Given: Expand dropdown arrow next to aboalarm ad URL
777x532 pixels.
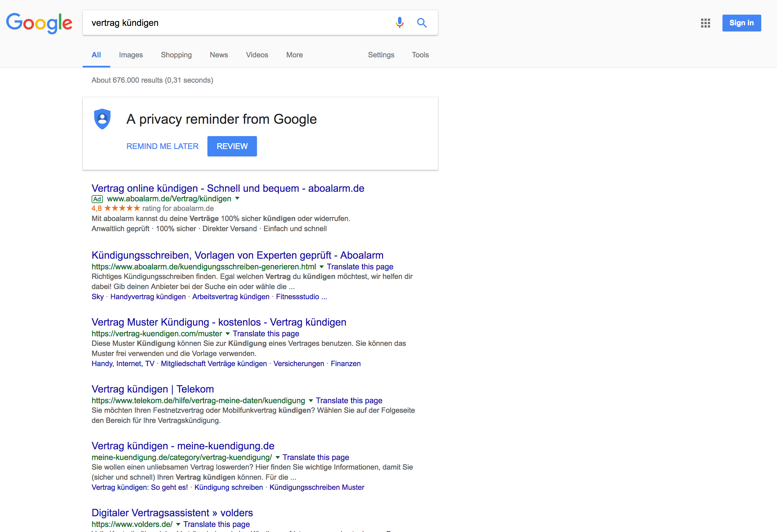Looking at the screenshot, I should pyautogui.click(x=237, y=198).
